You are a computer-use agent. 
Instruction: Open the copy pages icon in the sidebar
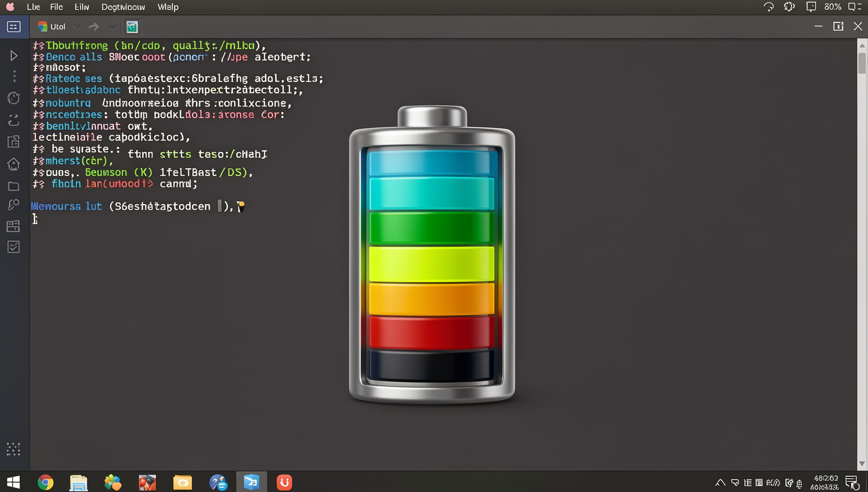14,142
